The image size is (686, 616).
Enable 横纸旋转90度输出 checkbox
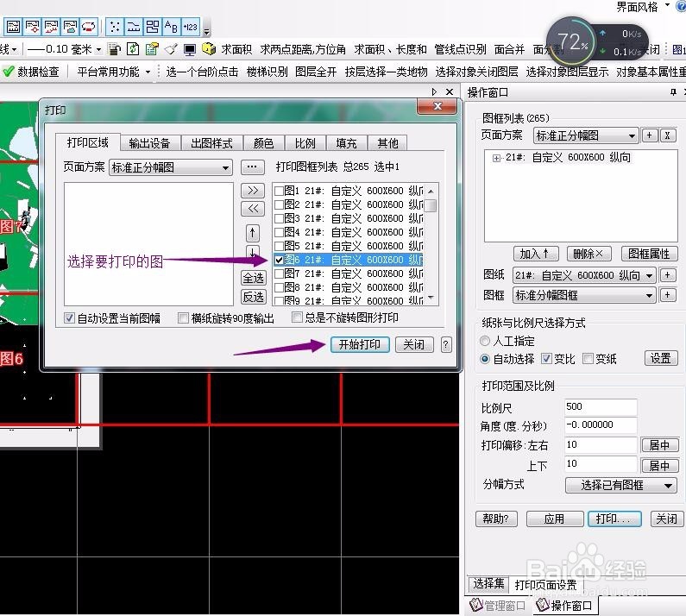click(x=183, y=318)
